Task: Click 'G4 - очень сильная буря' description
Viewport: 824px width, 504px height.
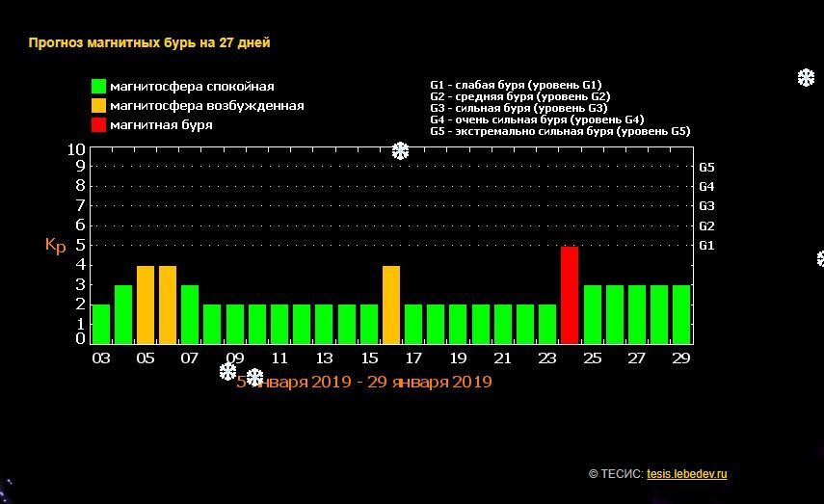Action: tap(537, 119)
